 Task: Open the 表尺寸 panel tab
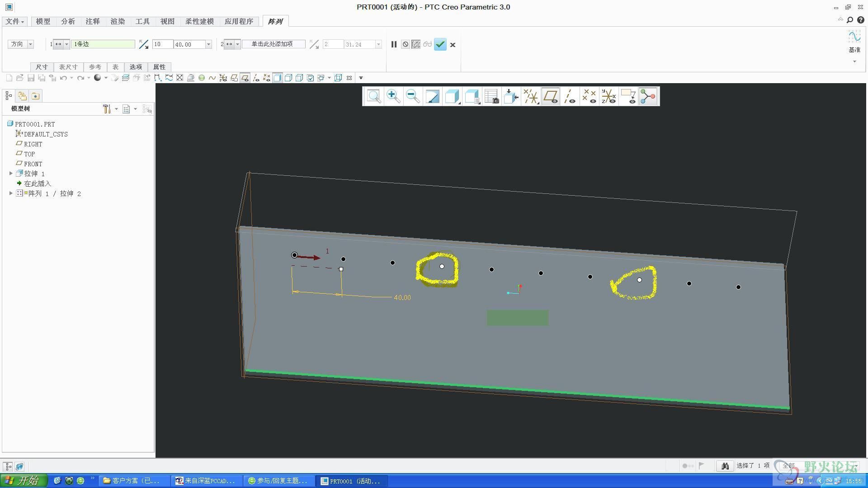click(68, 67)
